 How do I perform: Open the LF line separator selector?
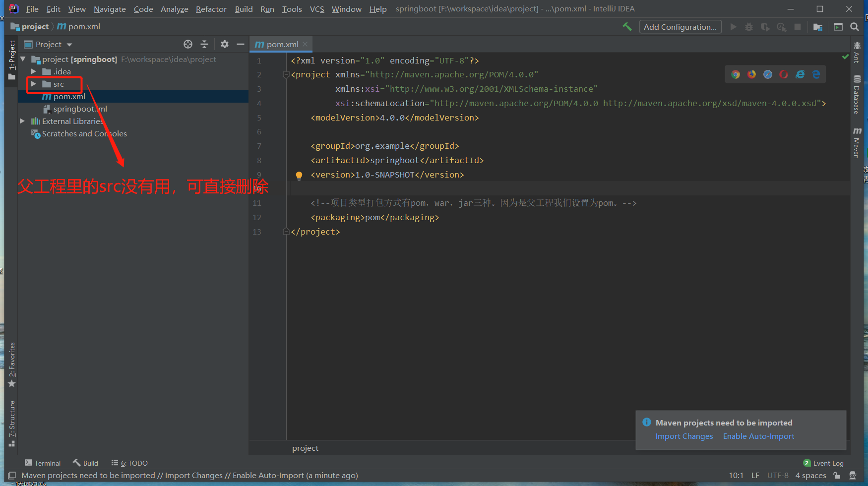point(755,476)
